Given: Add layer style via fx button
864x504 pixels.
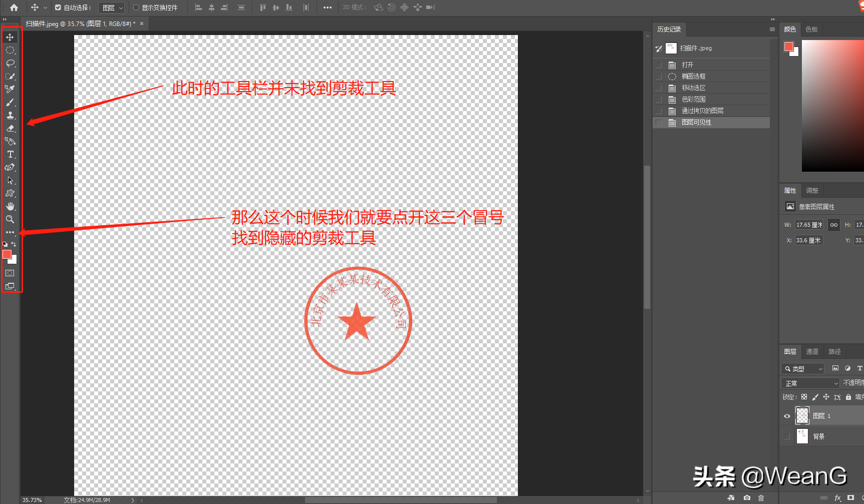Looking at the screenshot, I should 837,498.
